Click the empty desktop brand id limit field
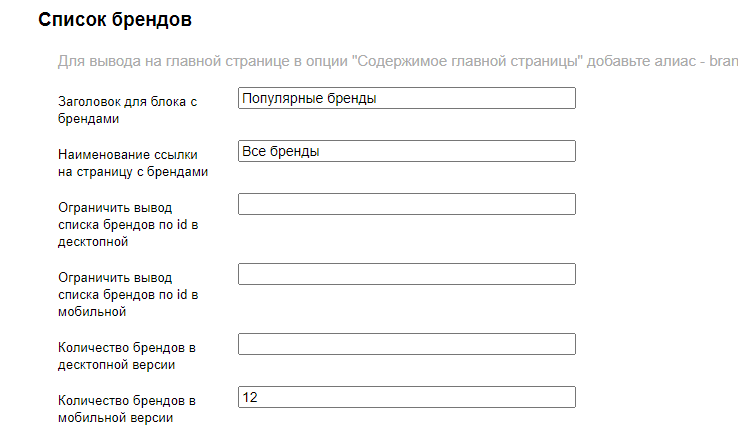This screenshot has height=440, width=738. pyautogui.click(x=406, y=204)
